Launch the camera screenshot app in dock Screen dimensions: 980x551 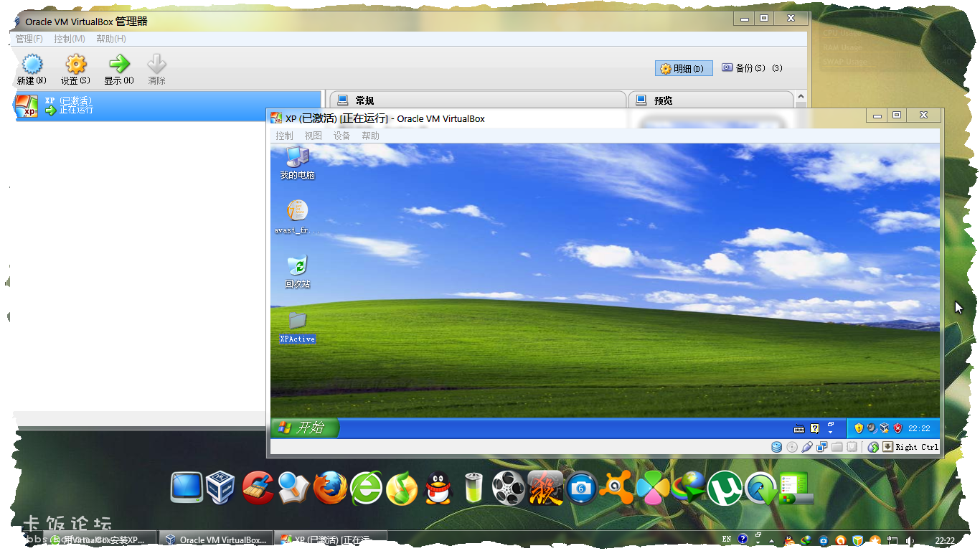click(x=582, y=488)
